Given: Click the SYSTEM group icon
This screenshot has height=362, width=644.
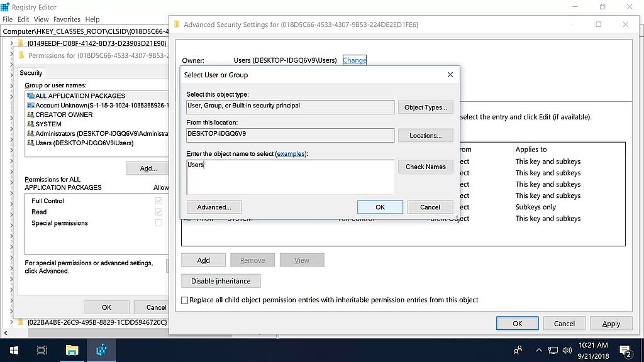Looking at the screenshot, I should pyautogui.click(x=30, y=124).
